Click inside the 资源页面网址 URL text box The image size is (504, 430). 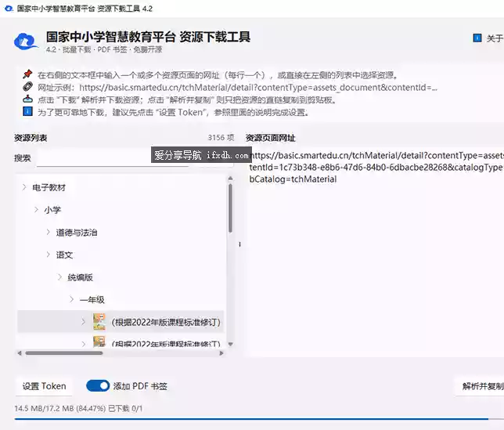374,252
